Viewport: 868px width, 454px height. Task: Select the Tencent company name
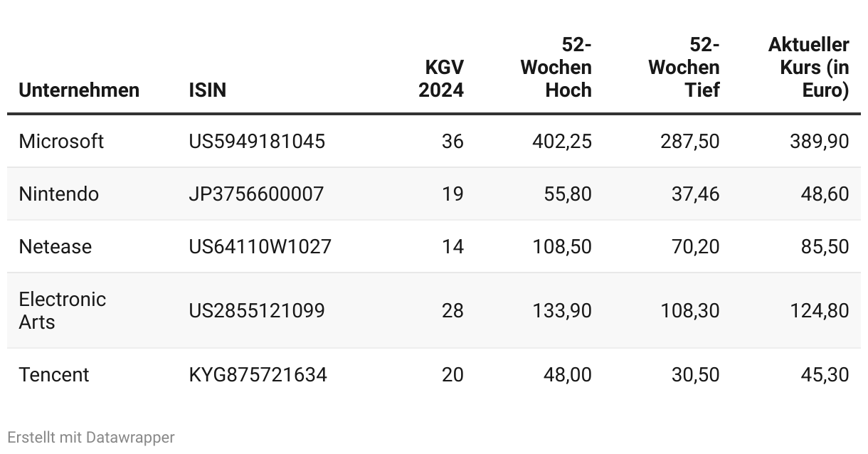tap(54, 374)
